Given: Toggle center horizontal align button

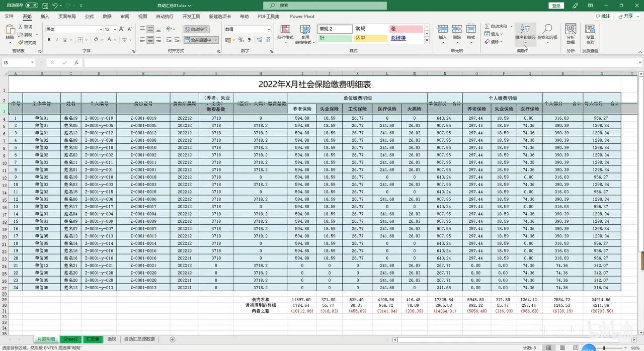Looking at the screenshot, I should click(150, 40).
